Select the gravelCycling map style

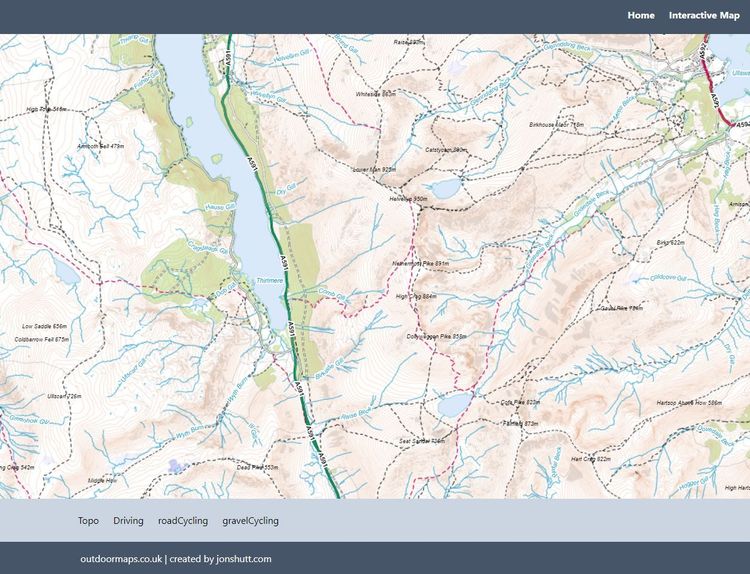(250, 520)
